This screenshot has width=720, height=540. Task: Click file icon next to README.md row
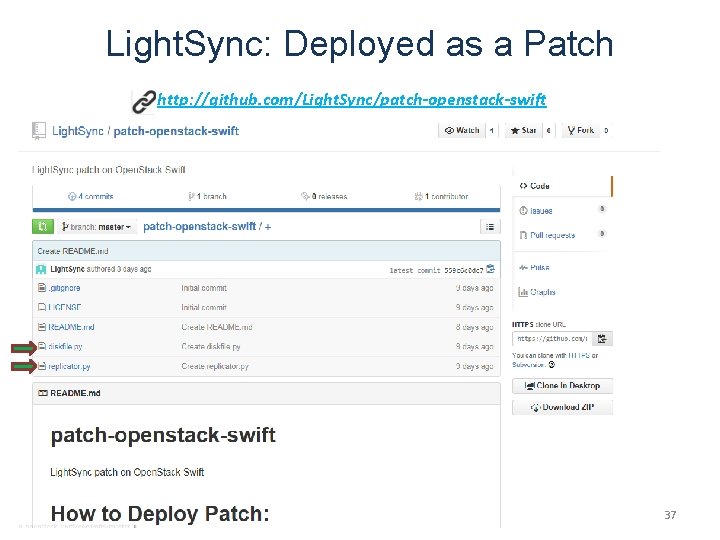(42, 327)
